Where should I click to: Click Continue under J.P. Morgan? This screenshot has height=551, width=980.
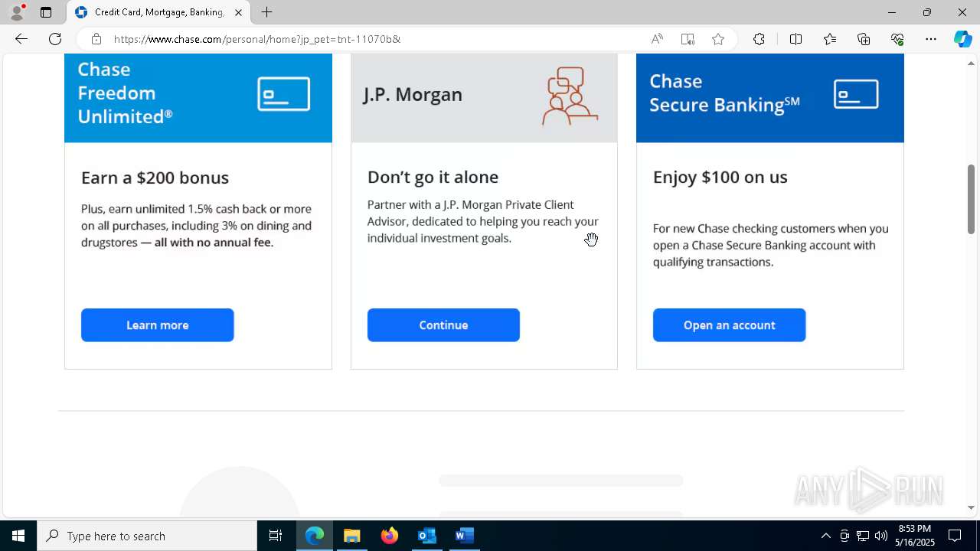click(x=443, y=325)
